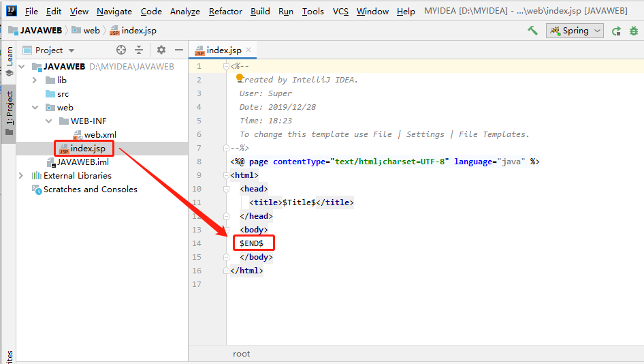Click index.jsp in the breadcrumb bar
The image size is (644, 364).
pyautogui.click(x=133, y=31)
